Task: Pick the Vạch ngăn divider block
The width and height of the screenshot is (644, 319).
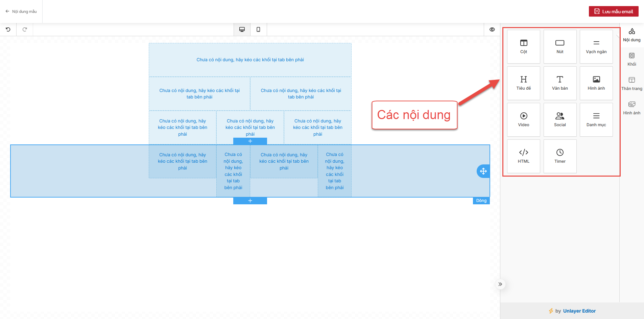Action: click(x=596, y=47)
